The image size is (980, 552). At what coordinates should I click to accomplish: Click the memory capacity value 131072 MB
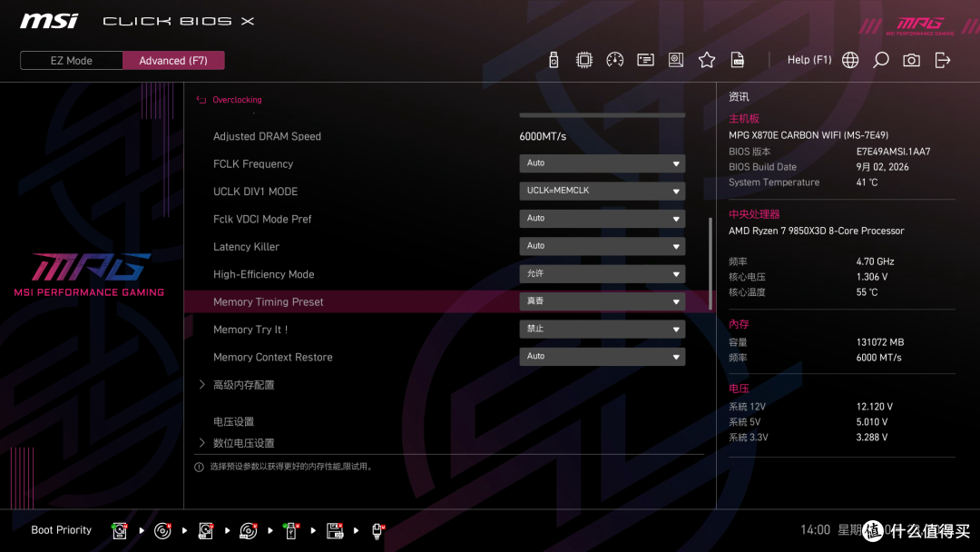click(x=880, y=342)
